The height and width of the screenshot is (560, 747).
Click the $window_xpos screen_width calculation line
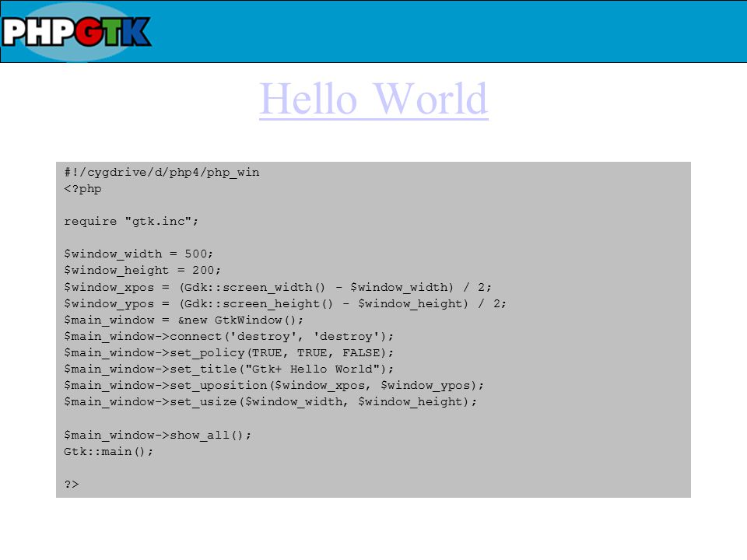click(x=278, y=288)
